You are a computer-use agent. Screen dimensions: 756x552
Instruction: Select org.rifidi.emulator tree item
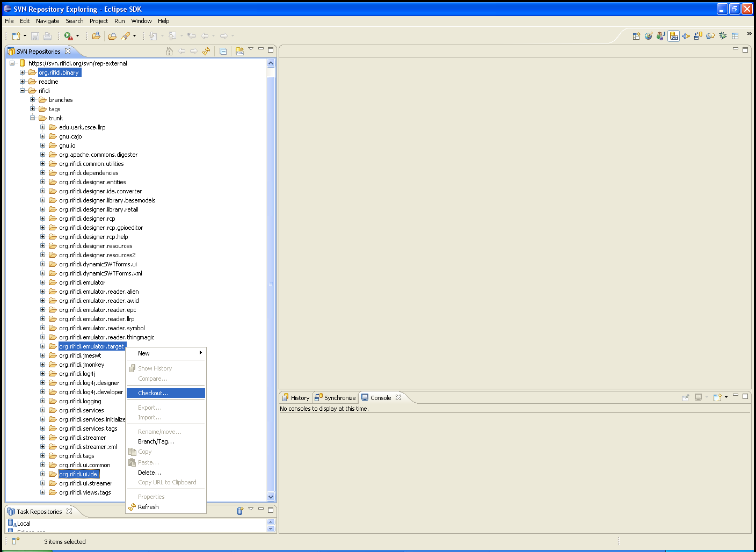[x=82, y=282]
